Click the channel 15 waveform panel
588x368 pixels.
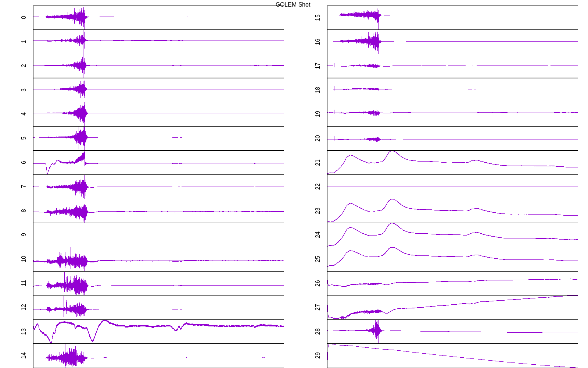click(x=452, y=18)
